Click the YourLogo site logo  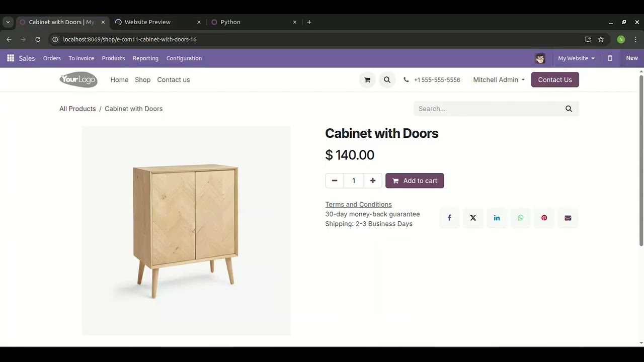coord(78,80)
